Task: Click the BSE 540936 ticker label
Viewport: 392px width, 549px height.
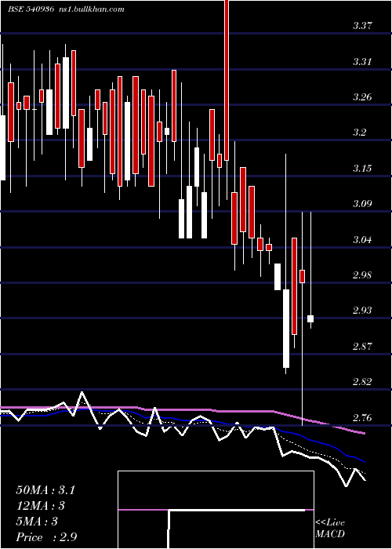Action: (x=31, y=9)
